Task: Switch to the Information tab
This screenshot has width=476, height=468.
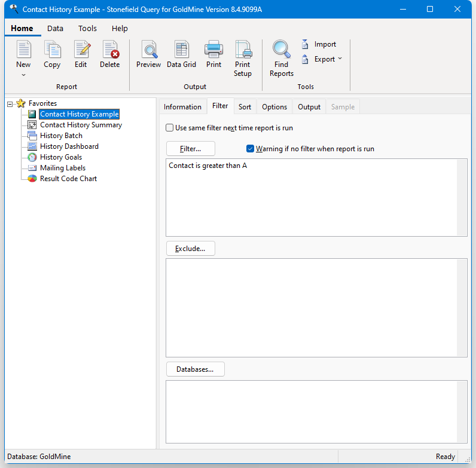Action: click(182, 107)
